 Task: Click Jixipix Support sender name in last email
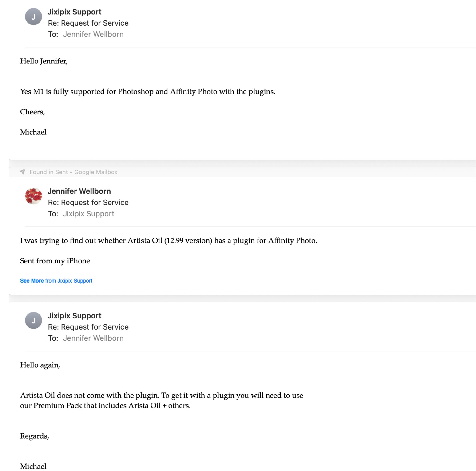(74, 316)
